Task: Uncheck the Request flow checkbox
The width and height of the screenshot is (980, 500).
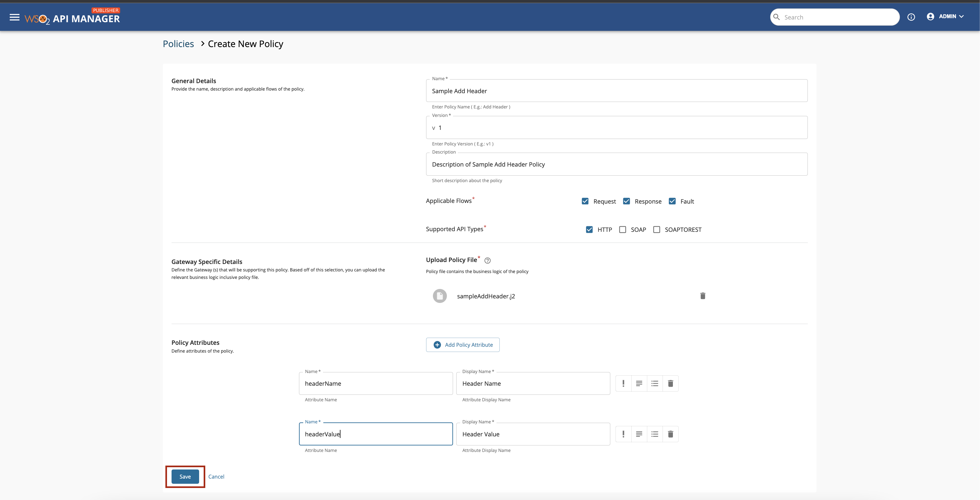Action: 585,201
